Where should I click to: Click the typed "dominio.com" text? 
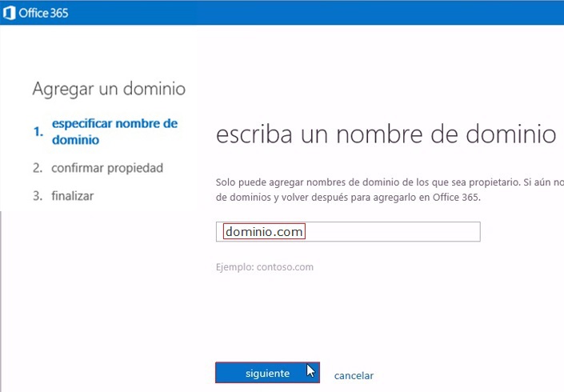[264, 231]
